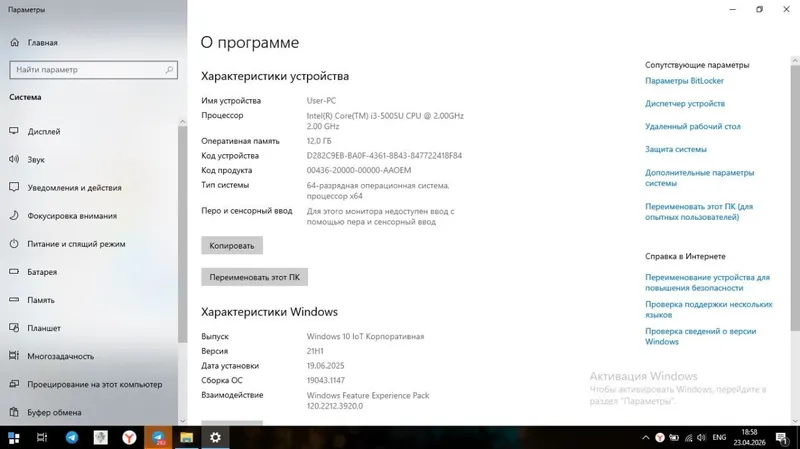Click the Settings gear on the taskbar
The height and width of the screenshot is (449, 800).
(x=215, y=438)
